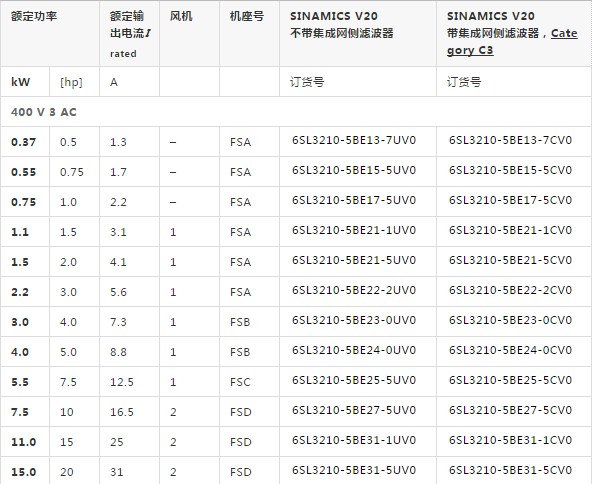Image resolution: width=595 pixels, height=484 pixels.
Task: Click order number 6SL3210-5BE31-5CV0
Action: [510, 470]
